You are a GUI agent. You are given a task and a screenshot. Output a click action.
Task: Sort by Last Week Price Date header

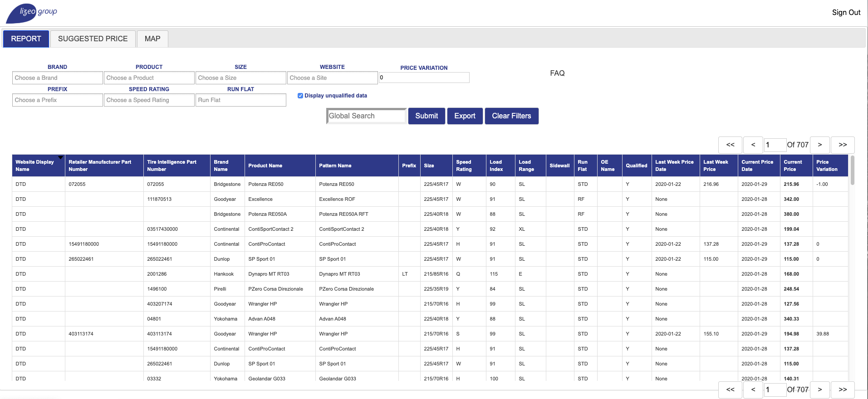(676, 165)
